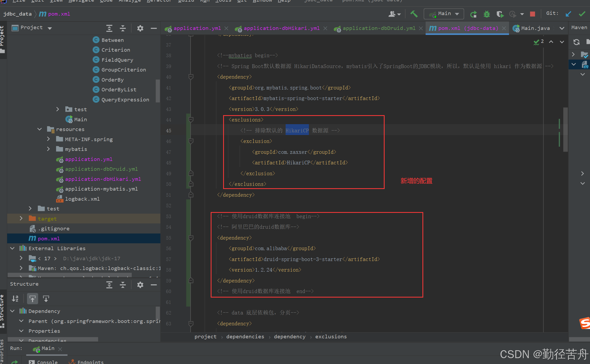Click the Rerun Main icon in the toolbar
Viewport: 590px width, 364px height.
[x=473, y=14]
